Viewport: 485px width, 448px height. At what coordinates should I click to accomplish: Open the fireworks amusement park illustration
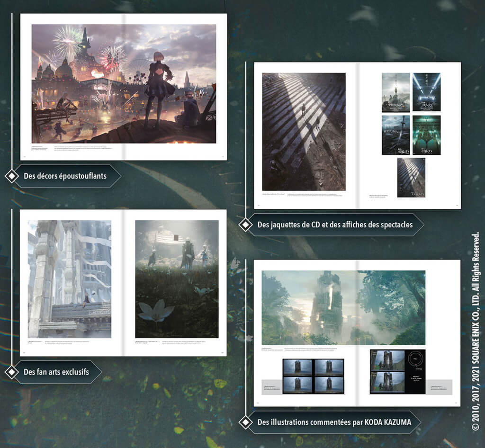(124, 84)
